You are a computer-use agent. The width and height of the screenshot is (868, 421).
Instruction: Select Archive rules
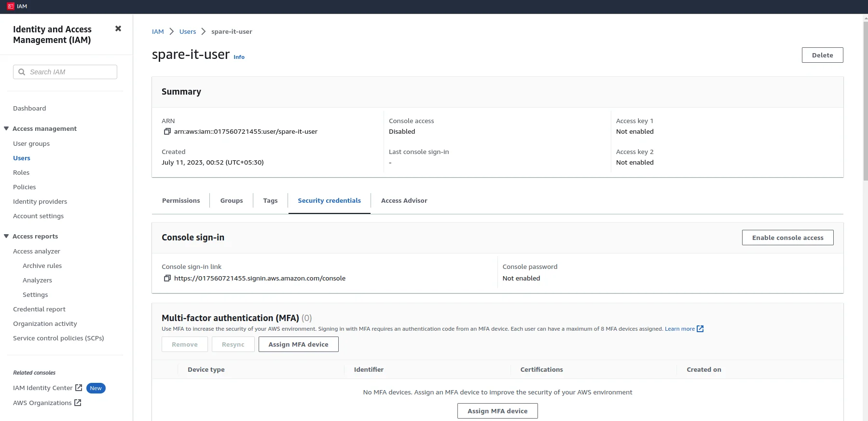click(42, 266)
